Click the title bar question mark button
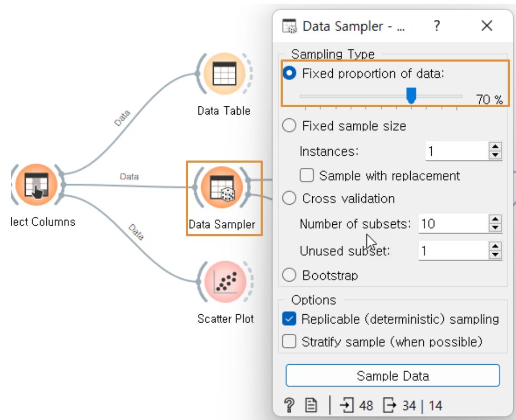516x420 pixels. [x=436, y=26]
